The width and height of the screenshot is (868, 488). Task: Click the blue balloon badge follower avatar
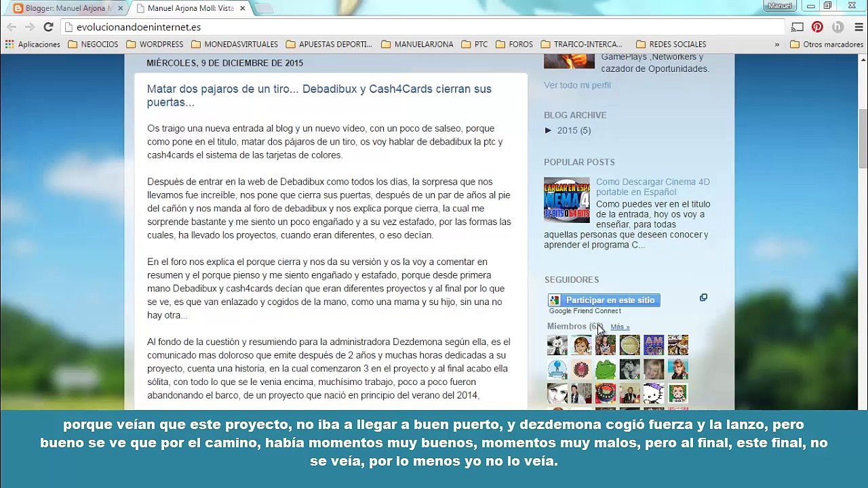click(x=557, y=369)
